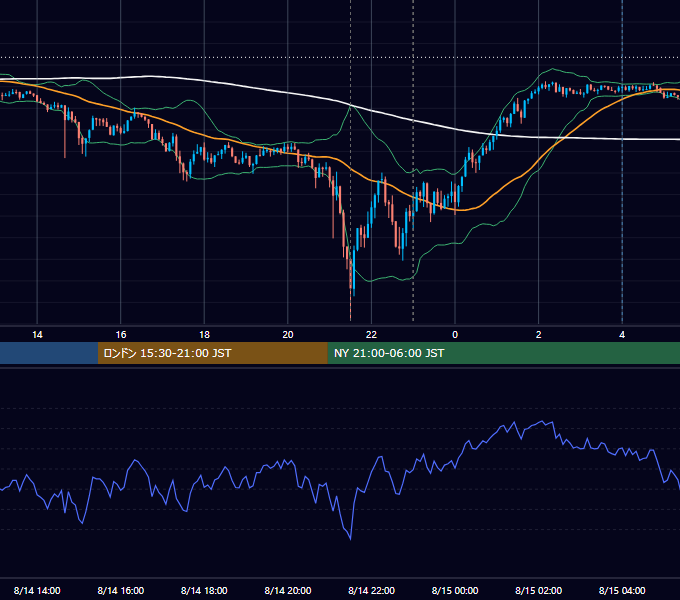Click hour label 0 under the price chart
The width and height of the screenshot is (680, 600).
click(455, 335)
